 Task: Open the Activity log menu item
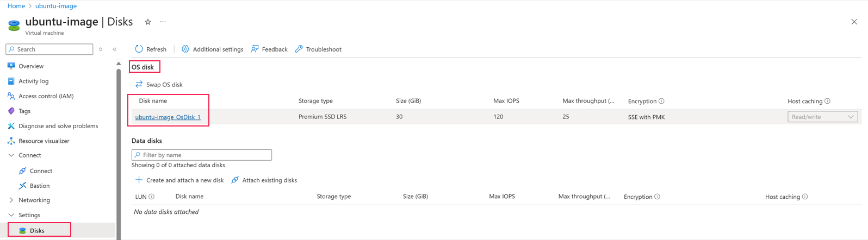[x=33, y=81]
